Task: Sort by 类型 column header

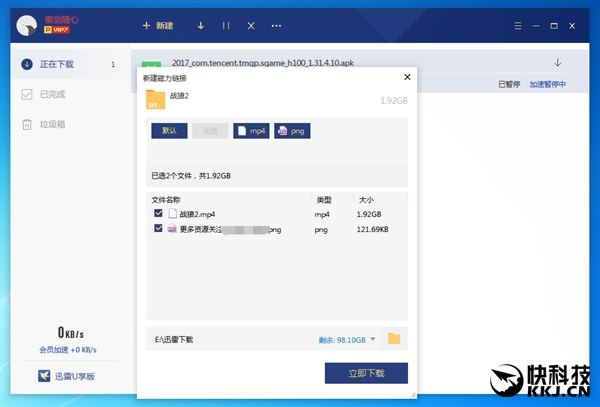Action: click(x=324, y=200)
